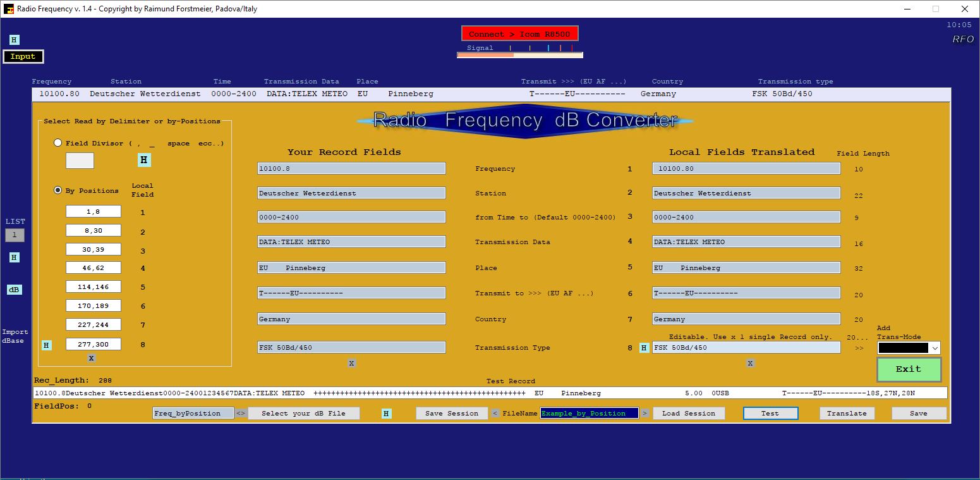Screen dimensions: 980x480
Task: Click the Signal strength bar
Action: (x=519, y=54)
